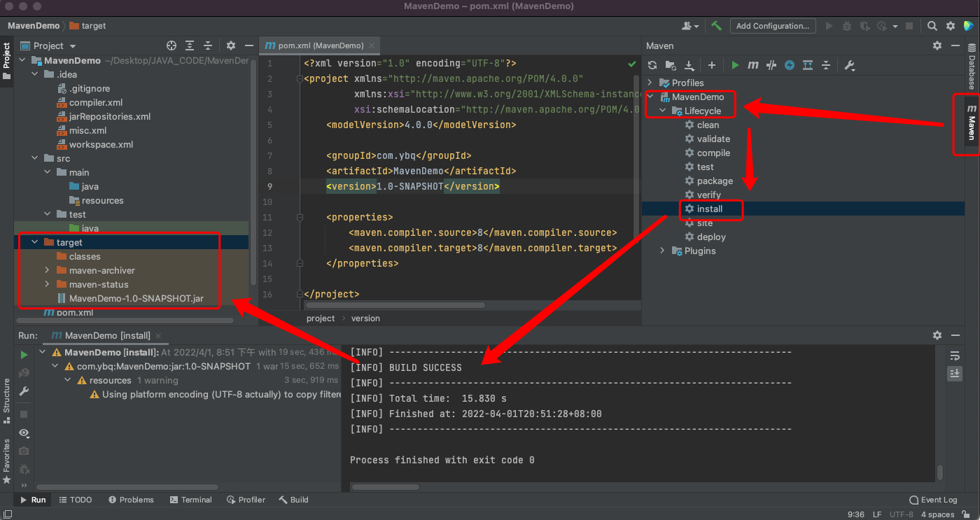Select the install lifecycle goal
The width and height of the screenshot is (980, 520).
[x=710, y=209]
